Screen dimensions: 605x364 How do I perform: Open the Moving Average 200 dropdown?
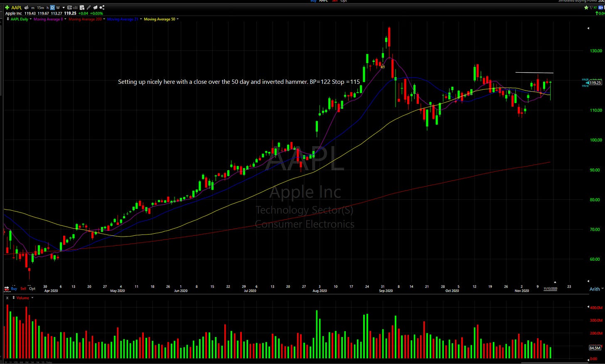[104, 19]
